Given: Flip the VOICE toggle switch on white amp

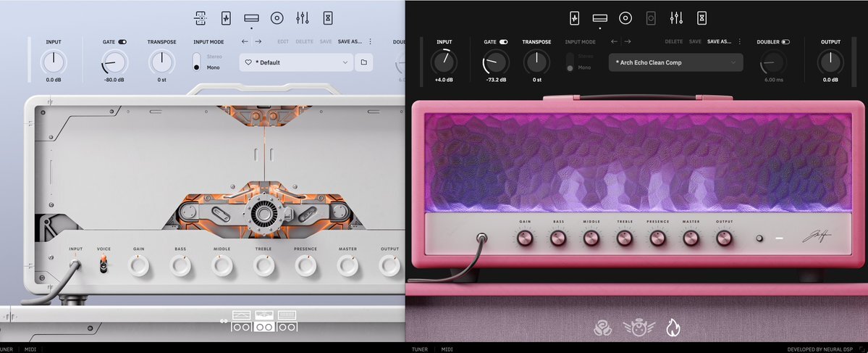Looking at the screenshot, I should pos(104,265).
